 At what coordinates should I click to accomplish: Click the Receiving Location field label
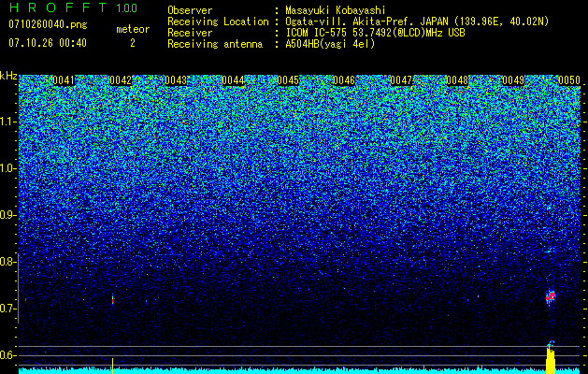tap(218, 22)
